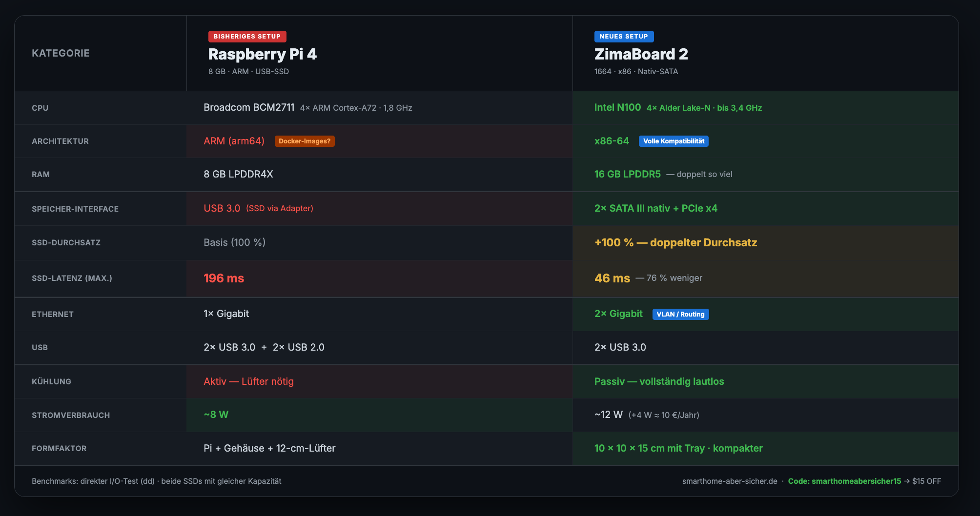Click the 'SPEICHER-INTERFACE' row label
Viewport: 980px width, 516px height.
pos(75,209)
